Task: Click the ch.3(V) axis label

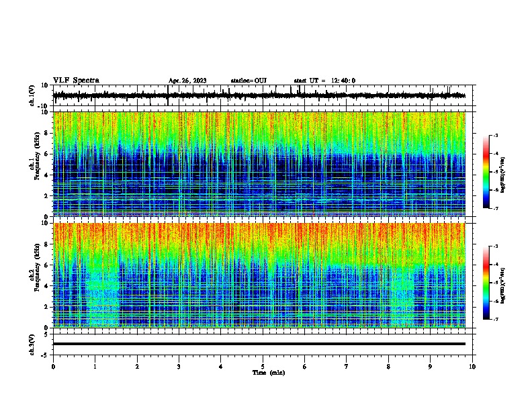Action: click(x=32, y=345)
